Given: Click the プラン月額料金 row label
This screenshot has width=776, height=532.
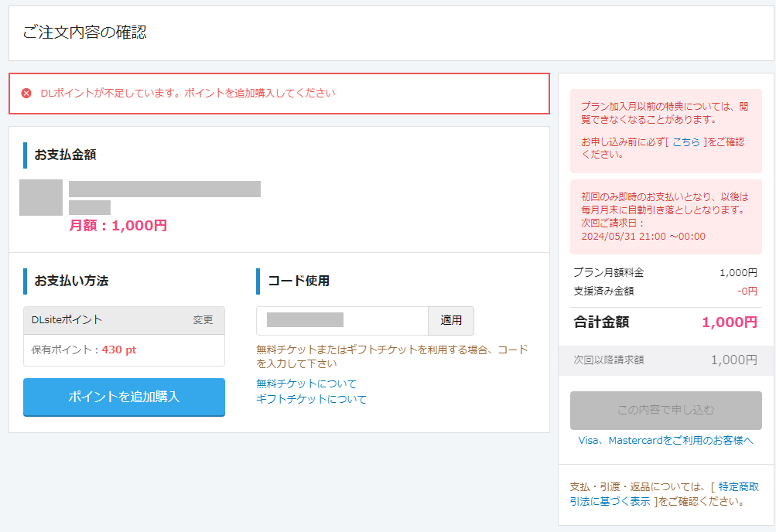Looking at the screenshot, I should pyautogui.click(x=609, y=272).
